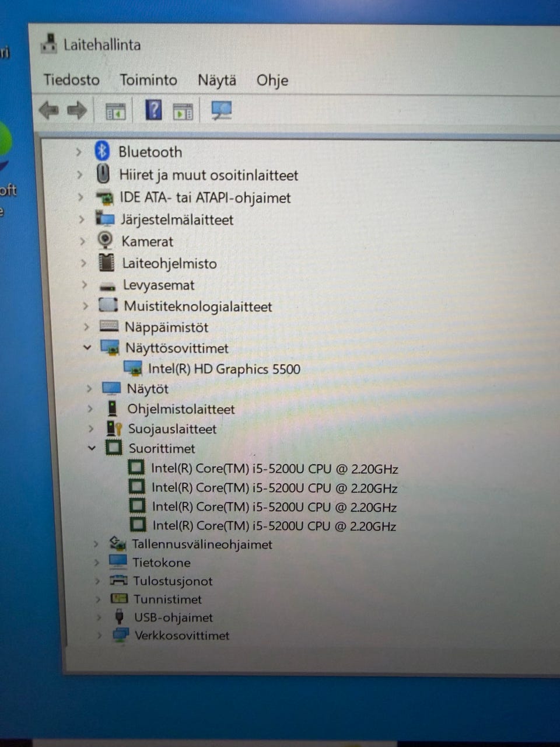Expand the Tallennusvälineohjaimet chevron
The image size is (560, 747).
pos(96,544)
